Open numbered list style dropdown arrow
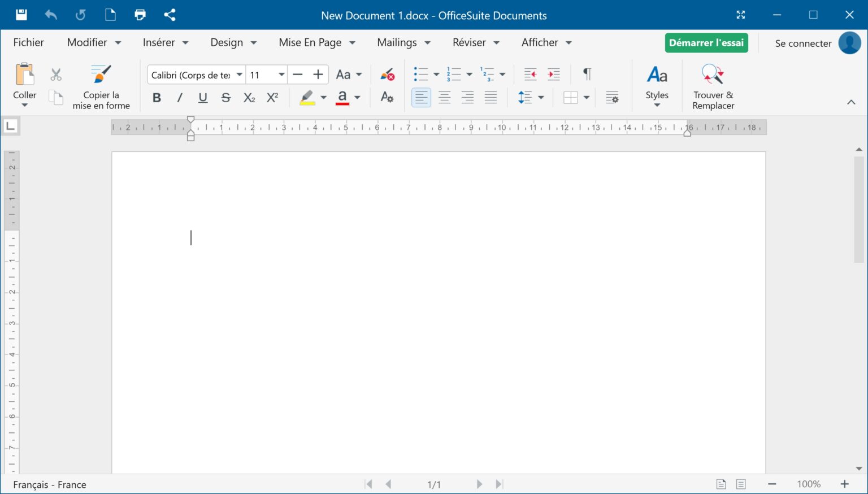This screenshot has height=494, width=868. [469, 75]
